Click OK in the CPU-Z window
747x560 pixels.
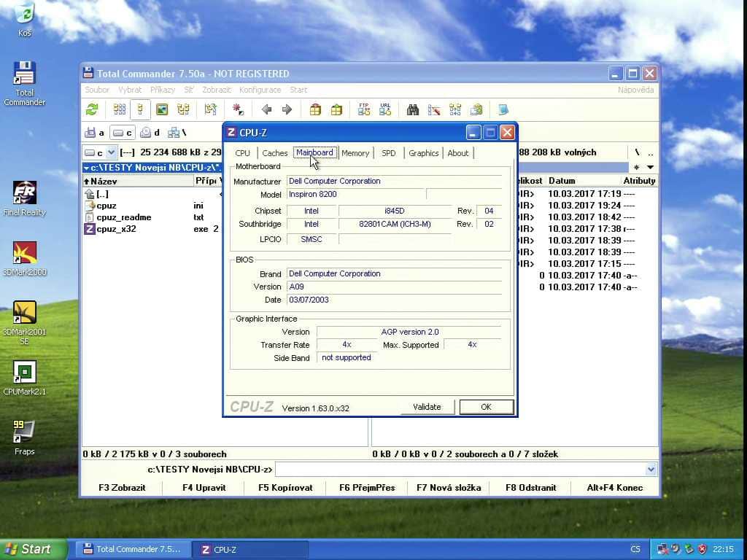point(486,407)
